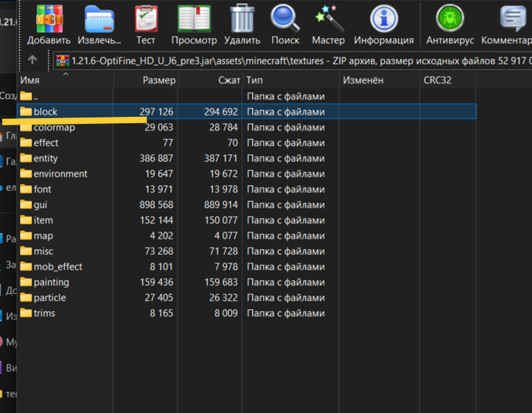Sort entries by Тип column header
Viewport: 532px width, 413px height.
pyautogui.click(x=289, y=80)
